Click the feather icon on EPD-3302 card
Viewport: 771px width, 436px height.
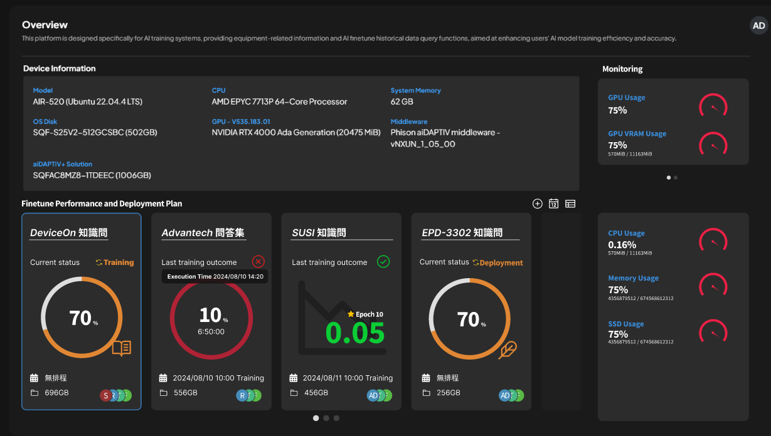pos(508,349)
